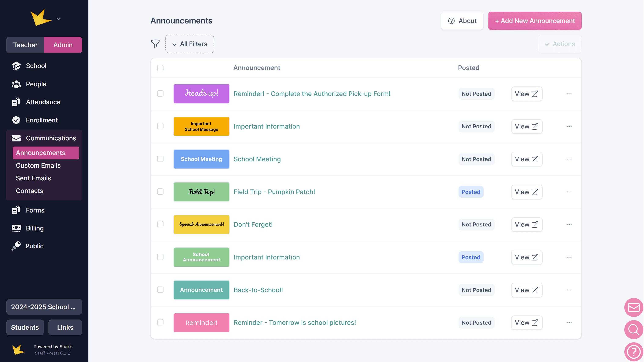644x362 pixels.
Task: Click the filter funnel icon
Action: click(x=155, y=44)
